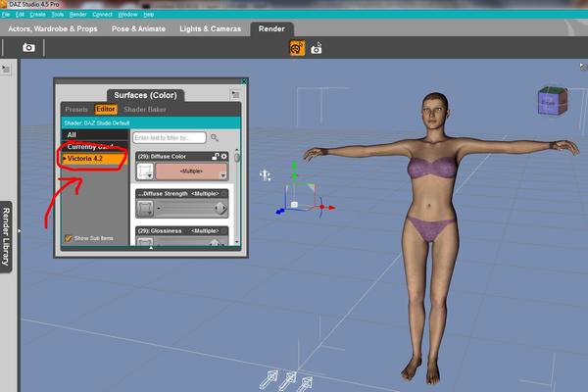This screenshot has height=392, width=588.
Task: Click the Surfaces properties scrollbar thumb
Action: (236, 158)
